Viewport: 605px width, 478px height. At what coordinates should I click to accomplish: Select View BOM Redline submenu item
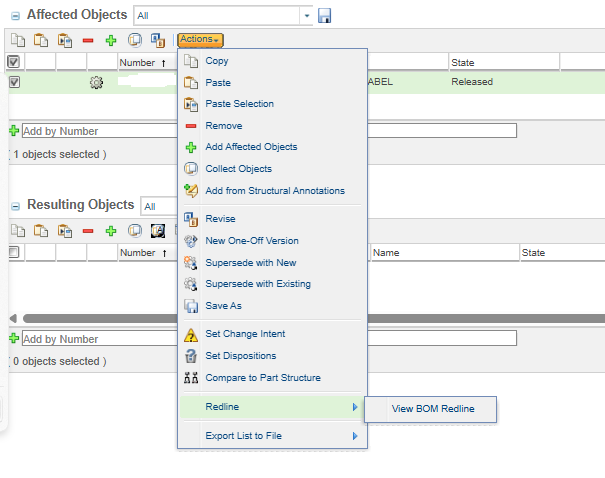click(x=432, y=408)
